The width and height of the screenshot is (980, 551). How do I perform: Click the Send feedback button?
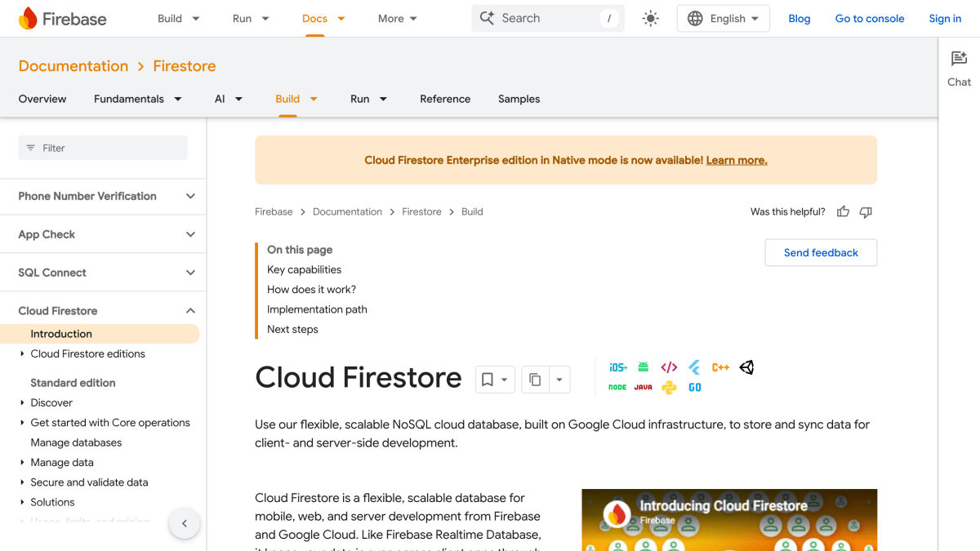pos(821,253)
